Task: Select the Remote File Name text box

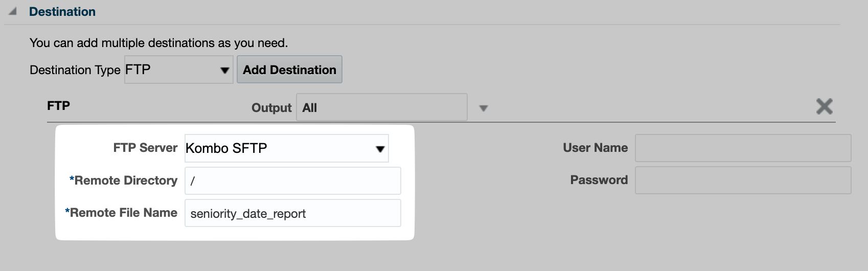Action: (293, 213)
